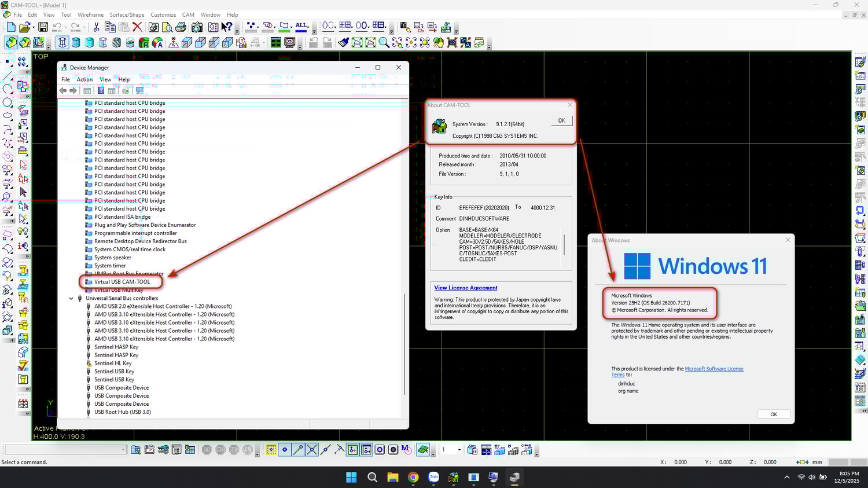Open the Microsoft Software License link

point(714,369)
